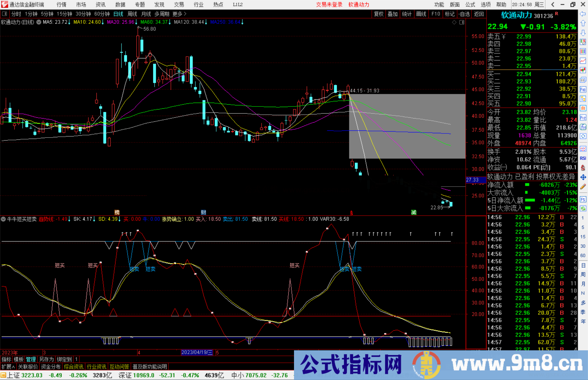Click the RSI indicator icon in right sidebar
Image resolution: width=588 pixels, height=380 pixels.
583,158
